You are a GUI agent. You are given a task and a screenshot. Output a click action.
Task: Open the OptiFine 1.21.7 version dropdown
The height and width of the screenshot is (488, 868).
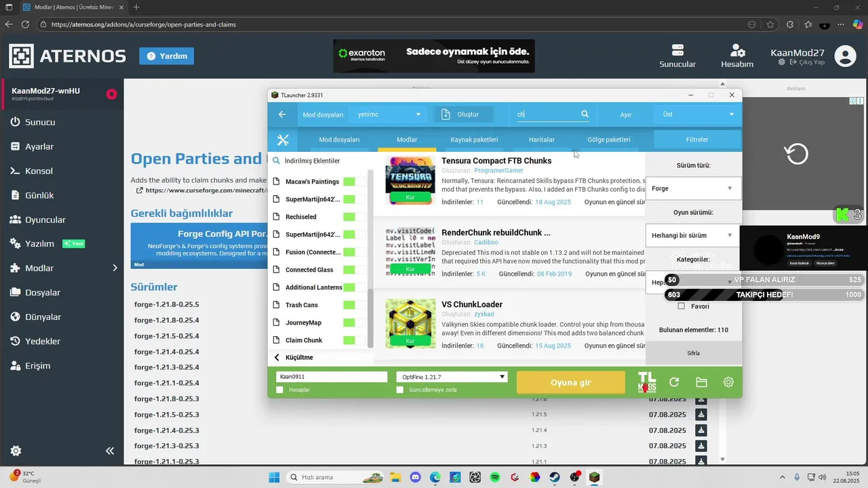452,377
